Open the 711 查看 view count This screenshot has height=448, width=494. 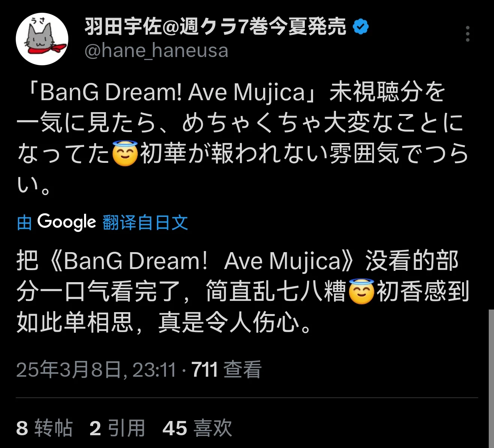pyautogui.click(x=226, y=370)
